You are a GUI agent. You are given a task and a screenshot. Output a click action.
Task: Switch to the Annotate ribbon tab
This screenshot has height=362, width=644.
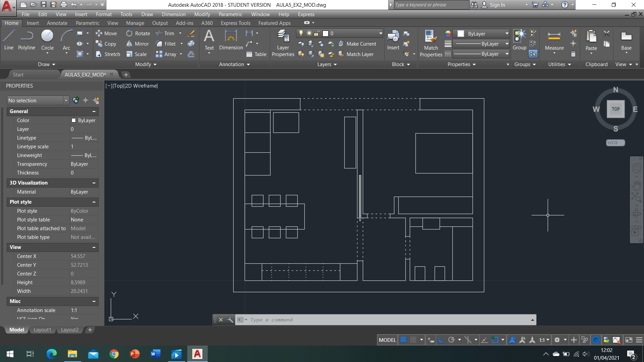click(57, 23)
